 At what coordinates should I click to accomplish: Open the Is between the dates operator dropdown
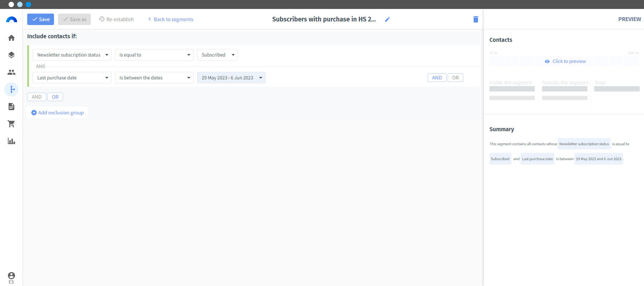tap(154, 78)
